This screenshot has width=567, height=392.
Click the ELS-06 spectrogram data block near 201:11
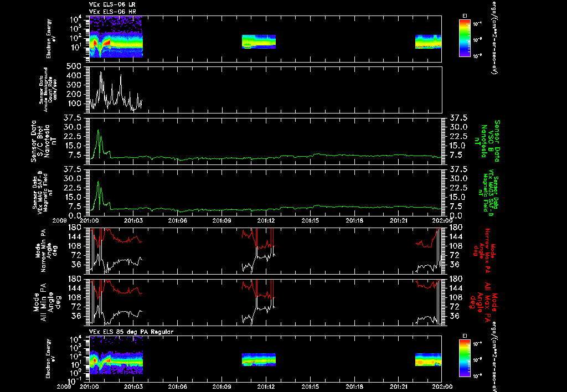pos(259,42)
